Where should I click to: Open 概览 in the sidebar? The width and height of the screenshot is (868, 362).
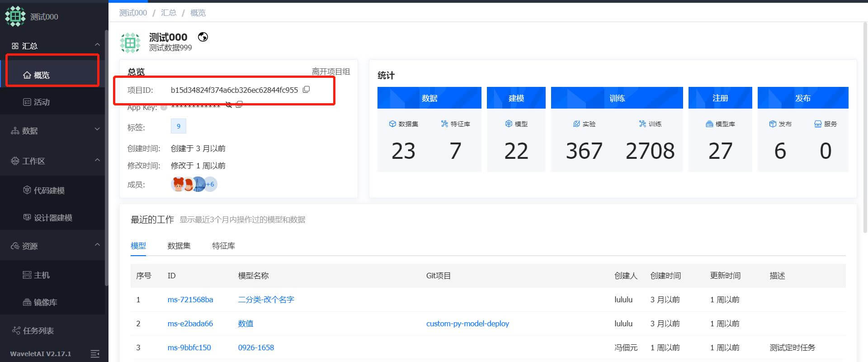click(52, 75)
